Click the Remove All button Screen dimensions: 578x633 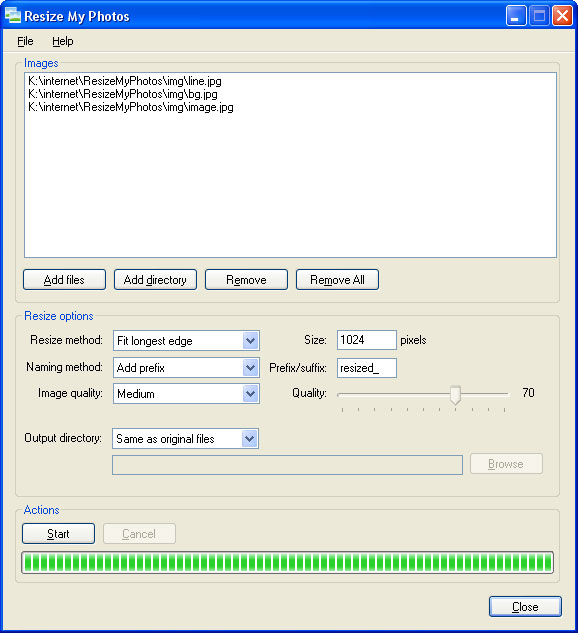point(337,280)
